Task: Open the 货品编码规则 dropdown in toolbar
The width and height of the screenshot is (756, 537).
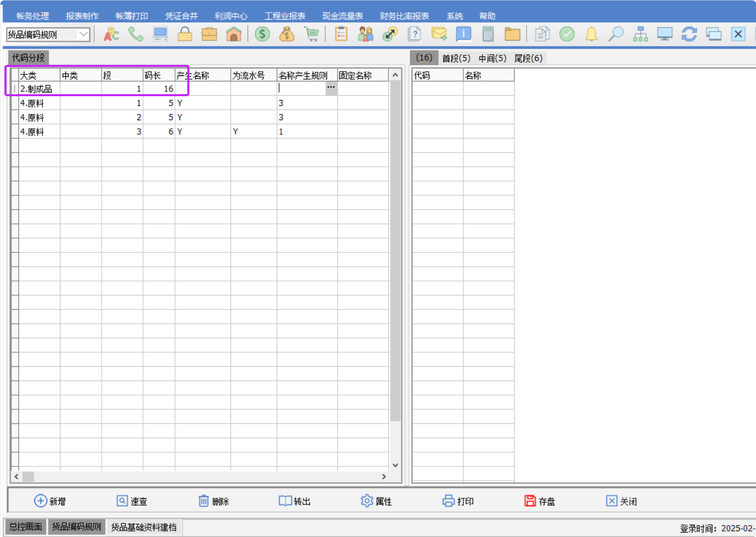Action: pyautogui.click(x=83, y=34)
